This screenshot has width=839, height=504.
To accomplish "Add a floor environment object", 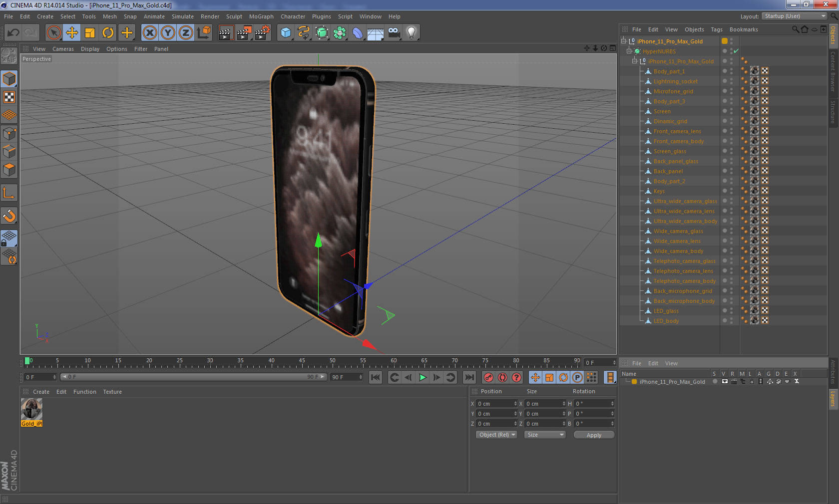I will point(376,33).
